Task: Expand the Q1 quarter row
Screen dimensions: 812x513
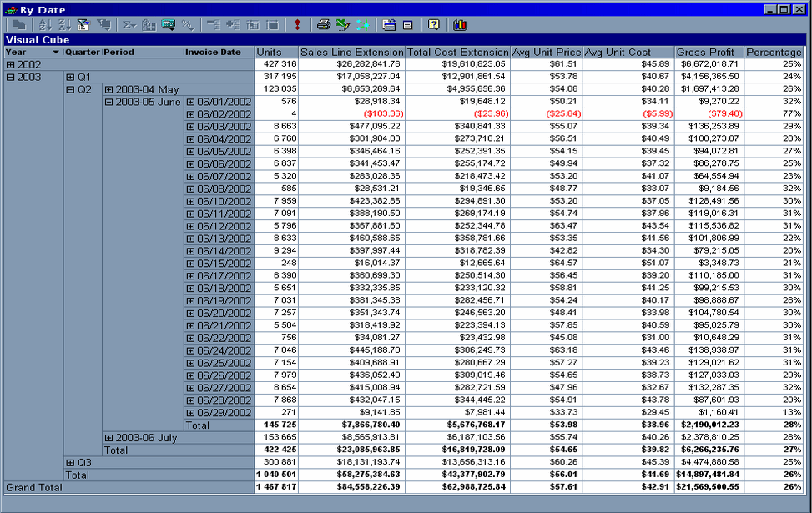Action: pos(70,77)
